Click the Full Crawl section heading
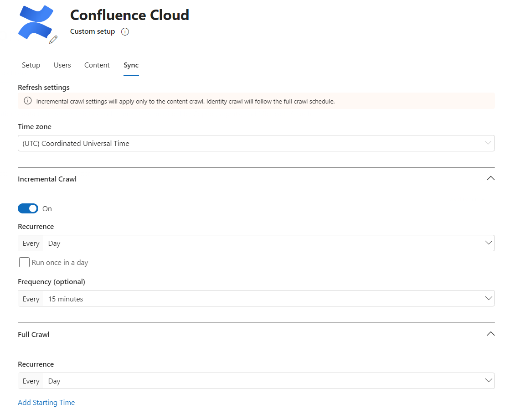 34,334
